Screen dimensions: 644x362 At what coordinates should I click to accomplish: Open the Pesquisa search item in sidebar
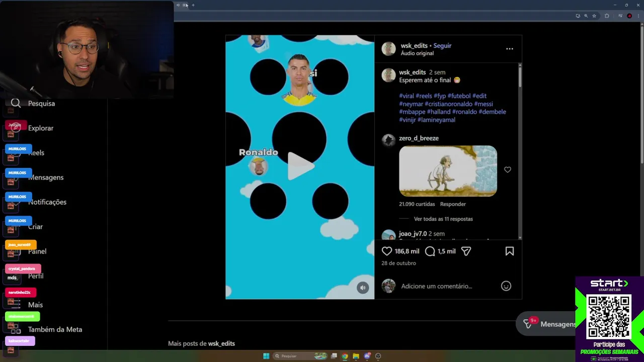(33, 103)
